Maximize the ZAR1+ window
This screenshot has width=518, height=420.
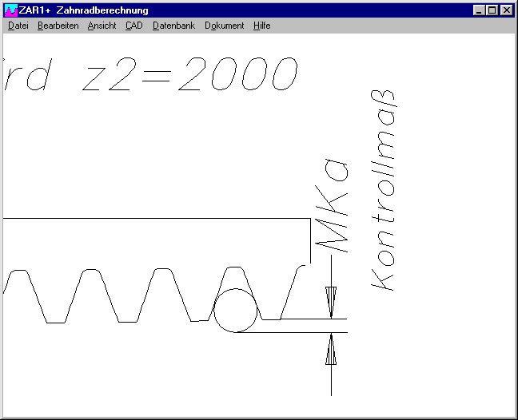[x=492, y=10]
